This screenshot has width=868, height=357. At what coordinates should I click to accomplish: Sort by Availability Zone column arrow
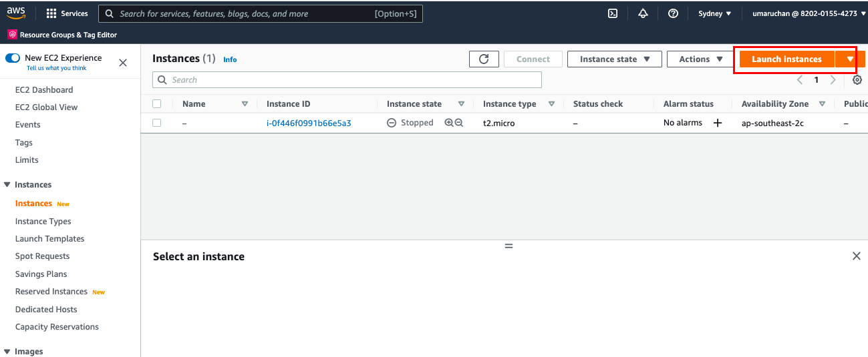(x=822, y=104)
